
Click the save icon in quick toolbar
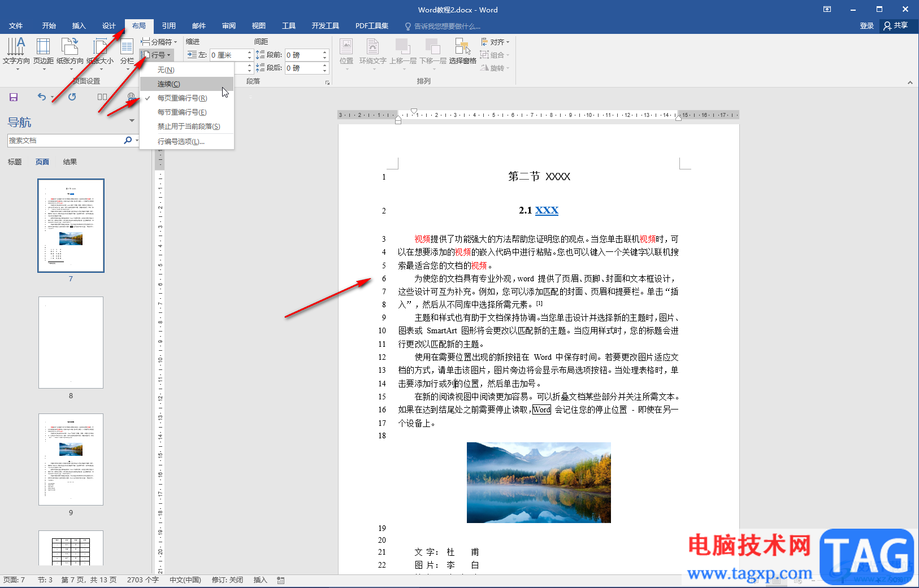coord(14,97)
